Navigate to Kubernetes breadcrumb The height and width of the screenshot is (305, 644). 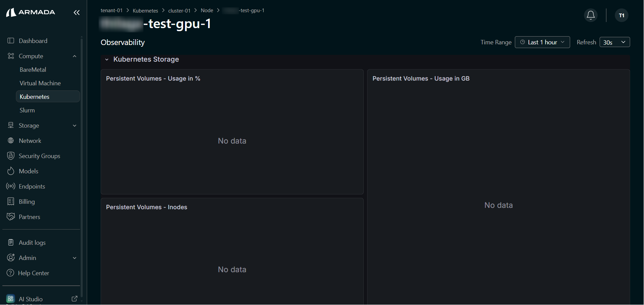pyautogui.click(x=145, y=10)
